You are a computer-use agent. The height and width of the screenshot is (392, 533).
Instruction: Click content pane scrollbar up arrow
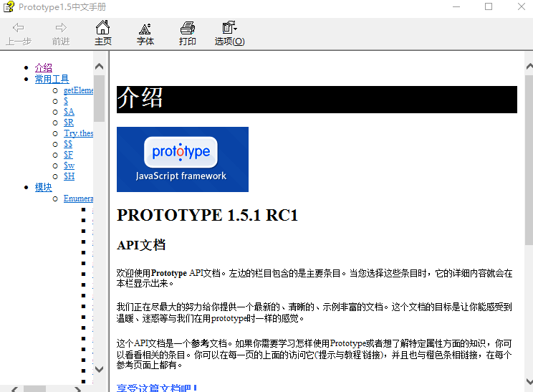pyautogui.click(x=528, y=66)
